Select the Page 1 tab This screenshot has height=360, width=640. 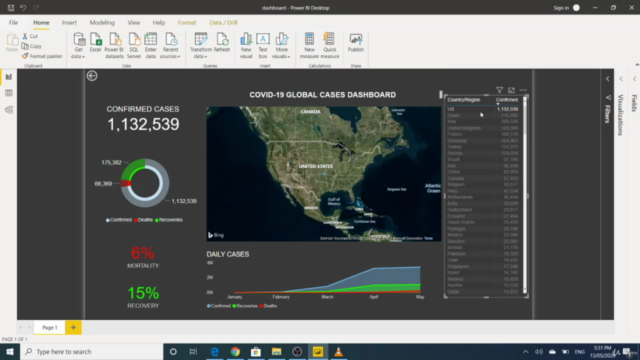point(50,327)
